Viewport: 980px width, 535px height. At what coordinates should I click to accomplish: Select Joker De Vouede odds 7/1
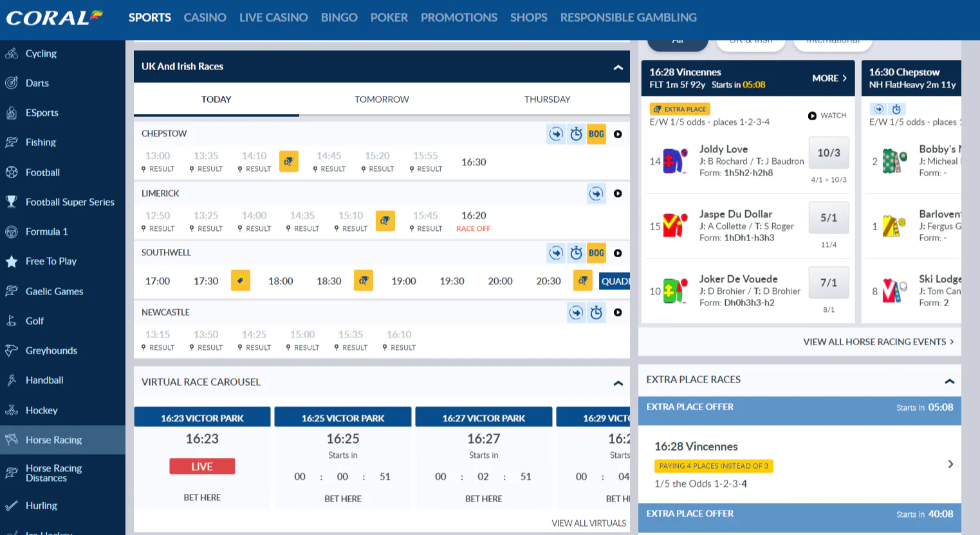point(829,283)
